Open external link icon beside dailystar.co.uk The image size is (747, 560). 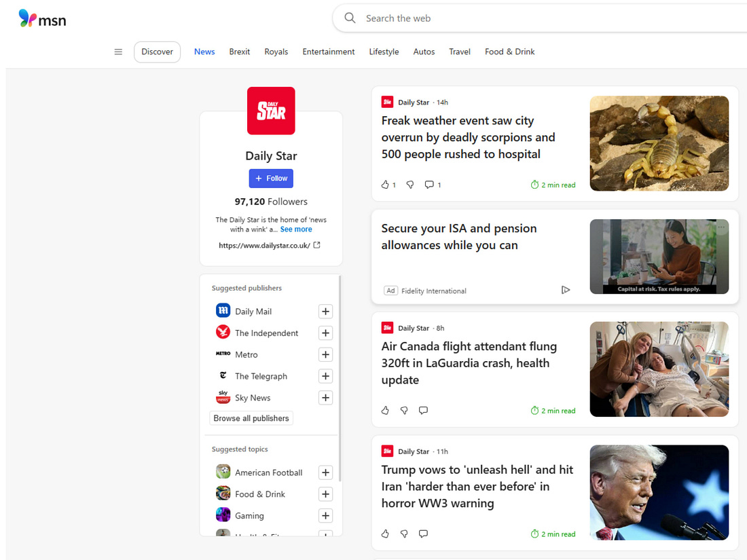point(317,245)
